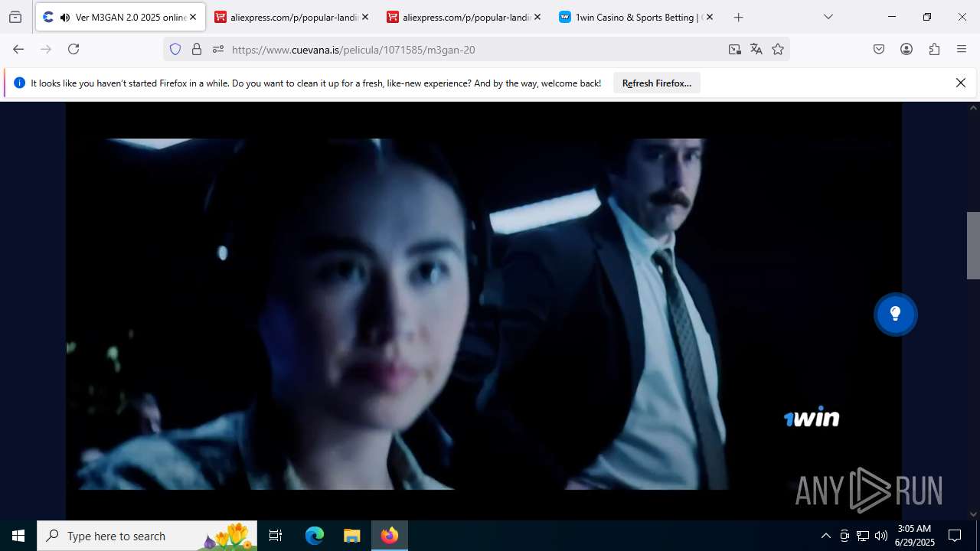
Task: Close the first aliexpress tab
Action: pyautogui.click(x=365, y=17)
